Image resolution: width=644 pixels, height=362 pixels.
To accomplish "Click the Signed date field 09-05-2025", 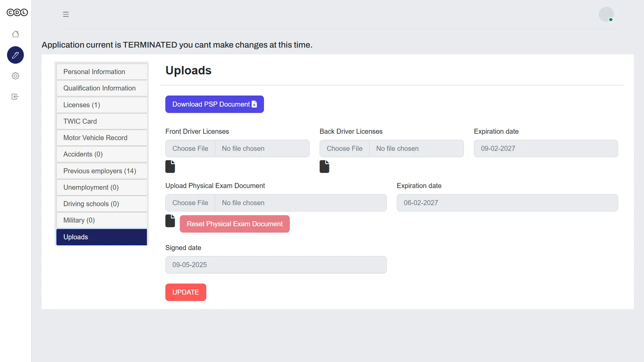I will click(x=276, y=265).
